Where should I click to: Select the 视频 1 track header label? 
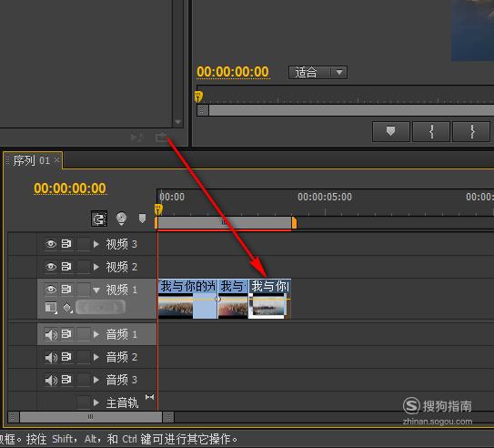[x=122, y=290]
